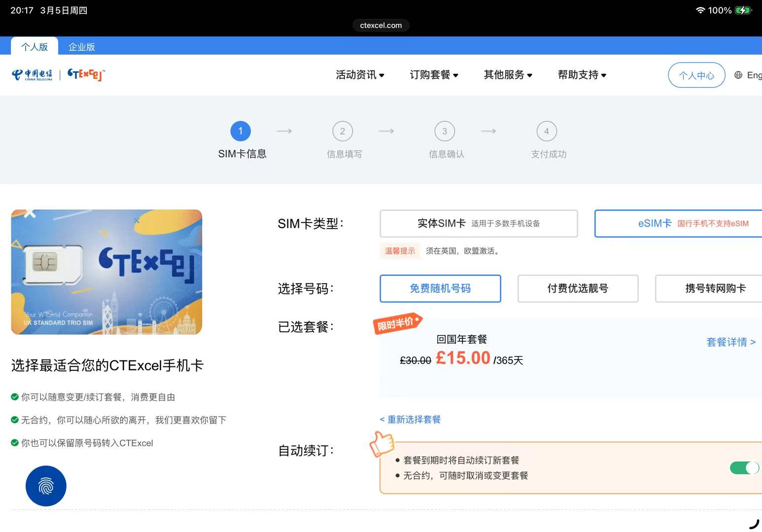This screenshot has width=762, height=532.
Task: Click the Wi-Fi status icon
Action: click(700, 10)
